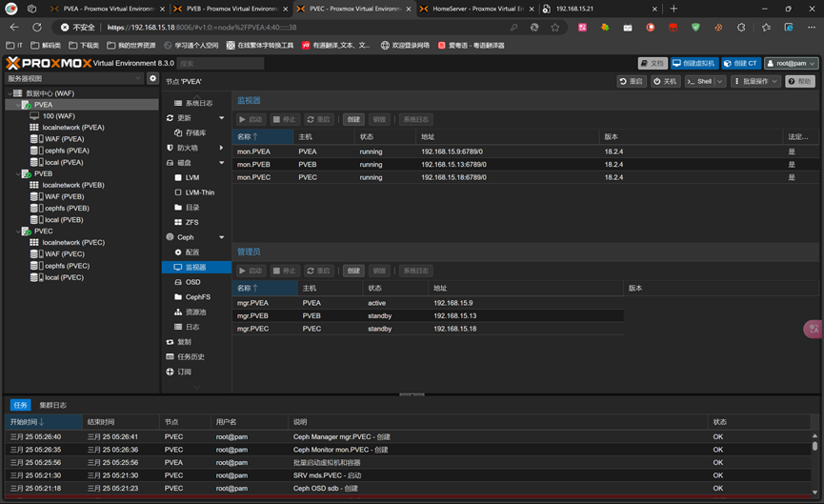Open the Shell button
Screen dimensions: 824x504
(699, 82)
